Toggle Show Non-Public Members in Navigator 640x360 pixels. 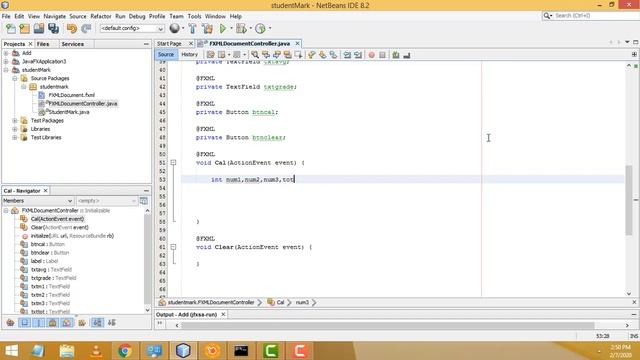[x=53, y=322]
